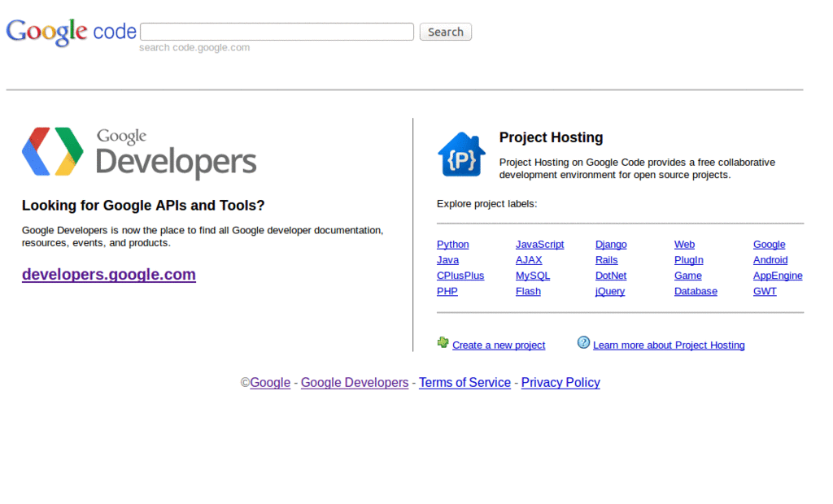Click the Google Developers chevron logo
The image size is (833, 504).
(x=53, y=152)
